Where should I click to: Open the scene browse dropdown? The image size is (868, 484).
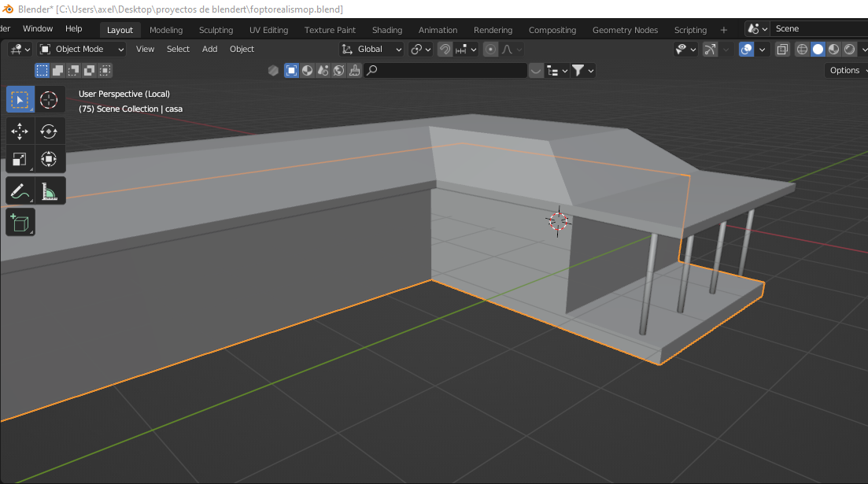pyautogui.click(x=757, y=29)
